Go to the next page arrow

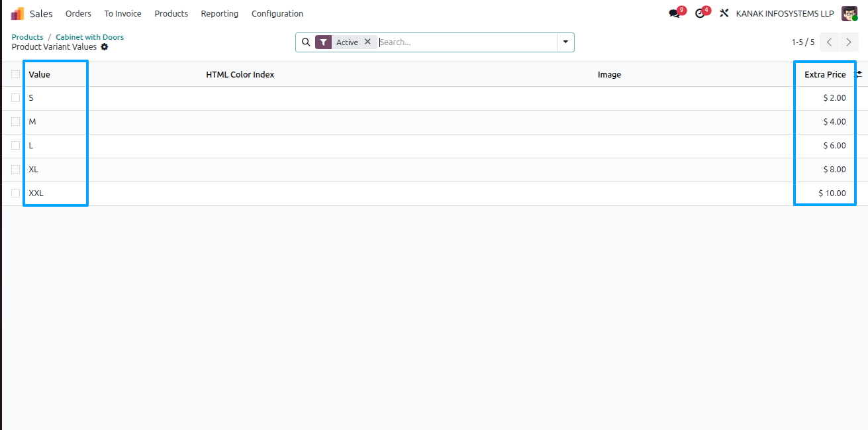click(x=849, y=42)
